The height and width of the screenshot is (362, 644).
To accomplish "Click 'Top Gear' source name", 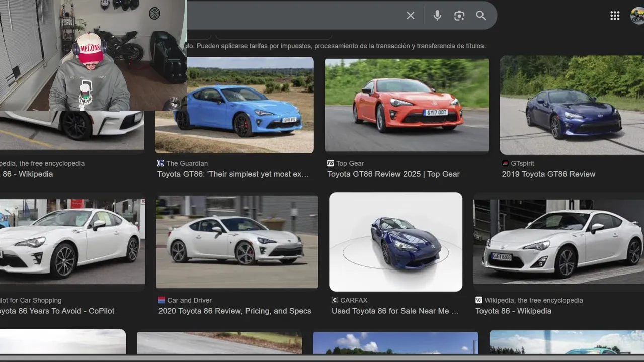I will tap(350, 163).
